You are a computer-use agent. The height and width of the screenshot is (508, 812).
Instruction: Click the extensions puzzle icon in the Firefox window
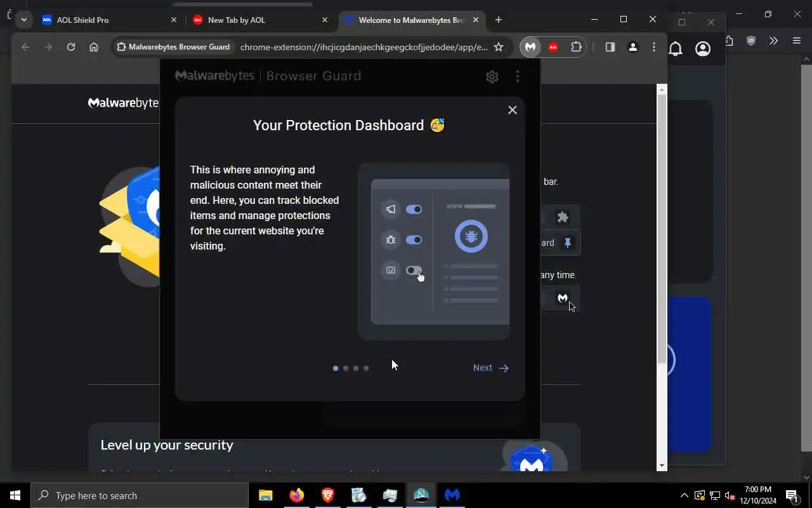[730, 41]
